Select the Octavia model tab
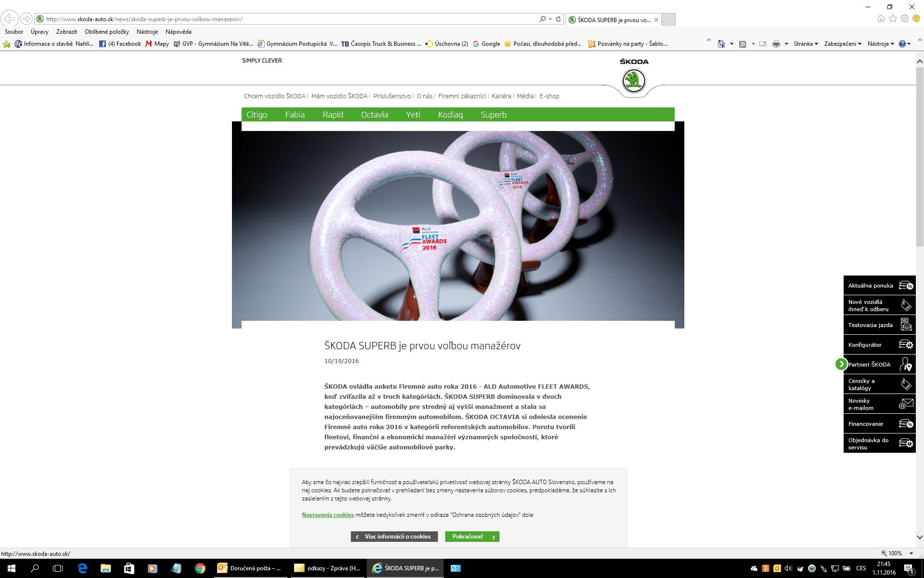Viewport: 924px width, 578px height. click(374, 115)
